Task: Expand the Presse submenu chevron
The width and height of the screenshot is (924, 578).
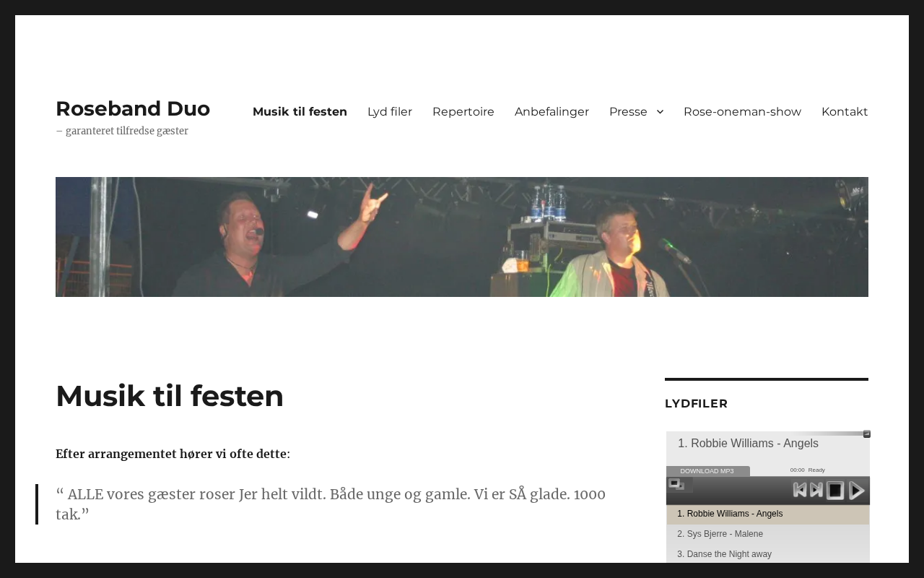Action: pos(660,111)
